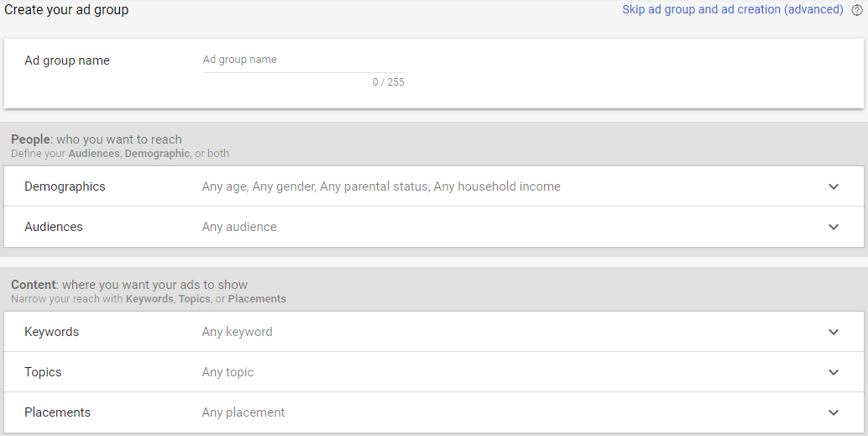Open the Demographics row label
Screen dimensions: 868x436
(65, 186)
